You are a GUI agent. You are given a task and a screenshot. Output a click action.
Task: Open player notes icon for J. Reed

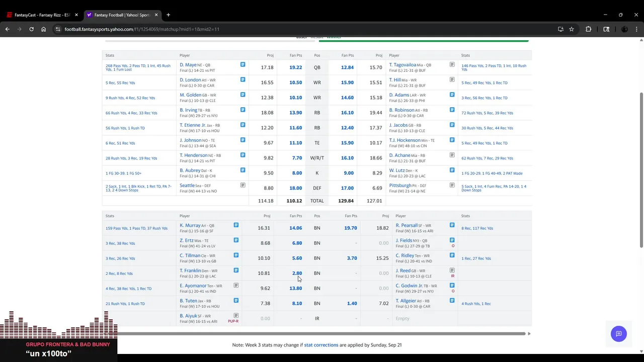click(452, 270)
